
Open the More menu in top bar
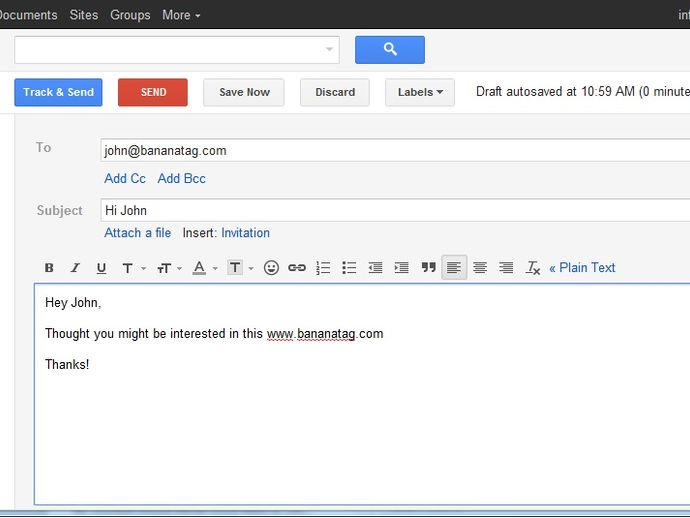click(181, 15)
